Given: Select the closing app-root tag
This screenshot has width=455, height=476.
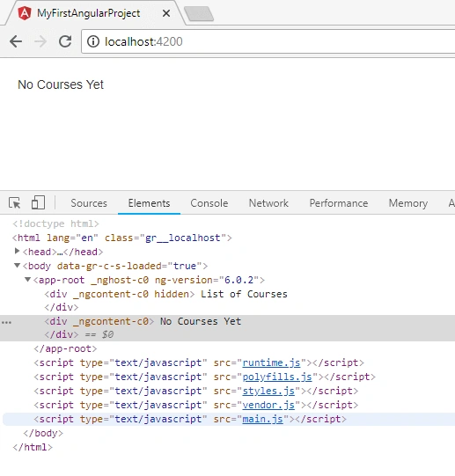Looking at the screenshot, I should (65, 348).
